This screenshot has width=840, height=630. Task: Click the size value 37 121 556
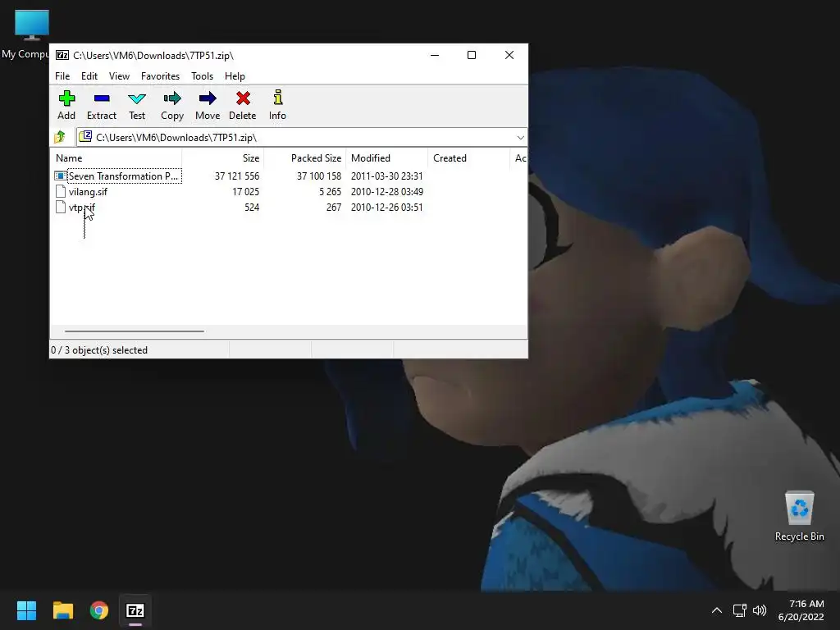click(x=237, y=176)
